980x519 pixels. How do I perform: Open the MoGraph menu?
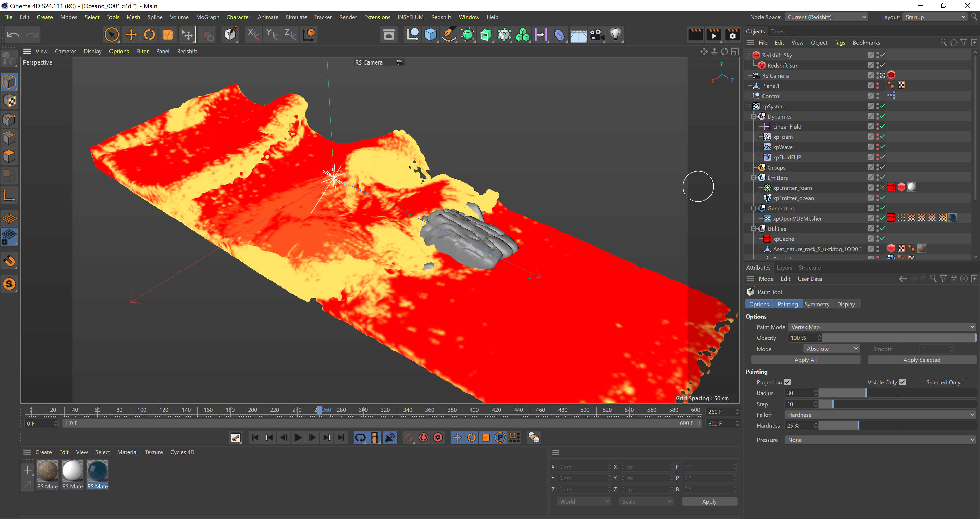point(207,17)
